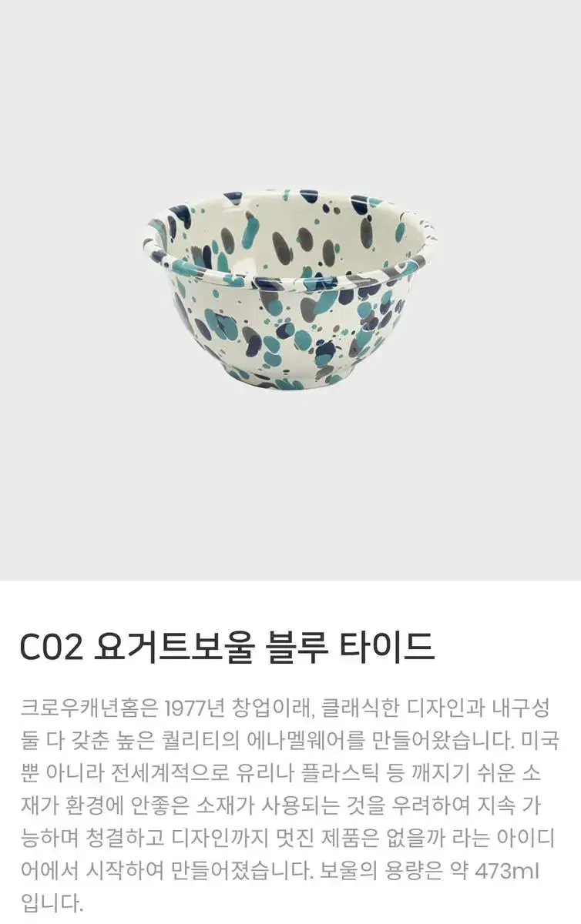The width and height of the screenshot is (581, 924).
Task: Select the C02 product code in title
Action: pyautogui.click(x=51, y=648)
